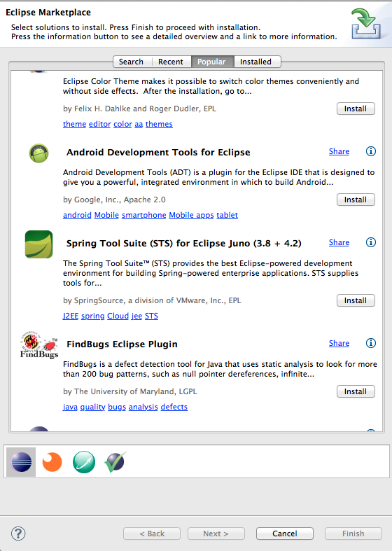The height and width of the screenshot is (551, 392).
Task: Click 'by The University of Maryland, LGPL' text
Action: click(x=130, y=391)
